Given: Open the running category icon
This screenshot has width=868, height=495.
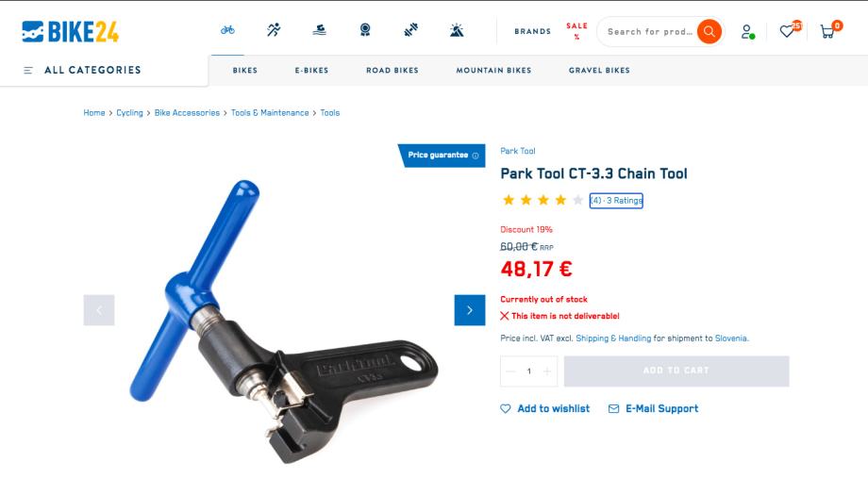Looking at the screenshot, I should point(274,30).
